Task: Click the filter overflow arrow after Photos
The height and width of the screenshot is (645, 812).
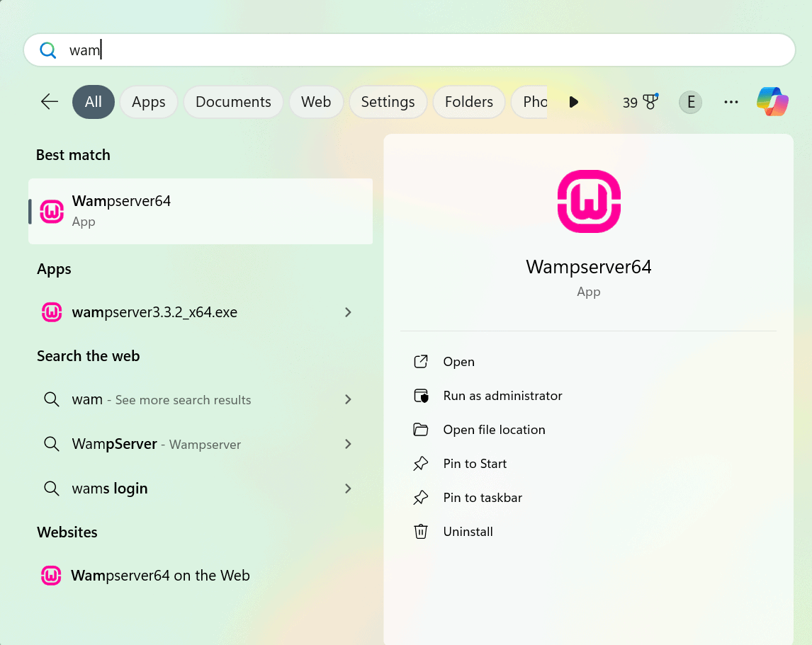Action: pos(573,101)
